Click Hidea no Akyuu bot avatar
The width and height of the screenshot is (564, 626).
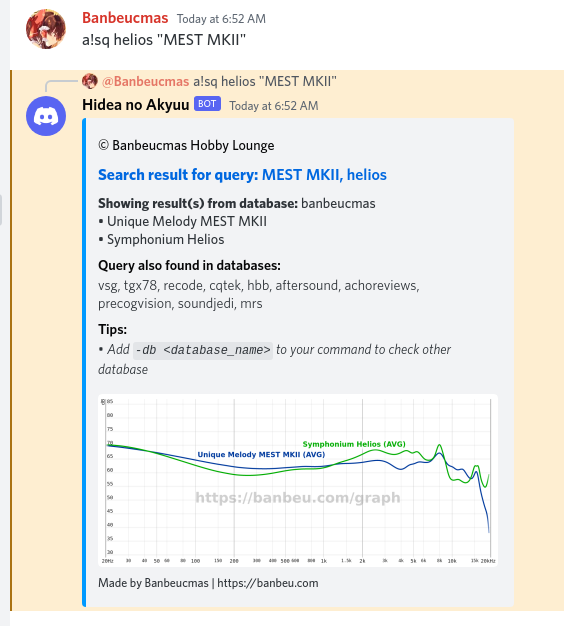pyautogui.click(x=46, y=116)
